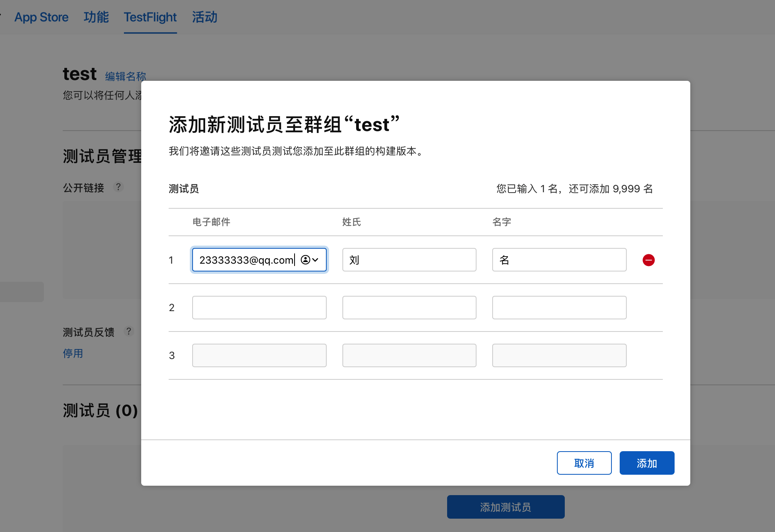Image resolution: width=775 pixels, height=532 pixels.
Task: Click row number 3 in tester table
Action: (172, 355)
